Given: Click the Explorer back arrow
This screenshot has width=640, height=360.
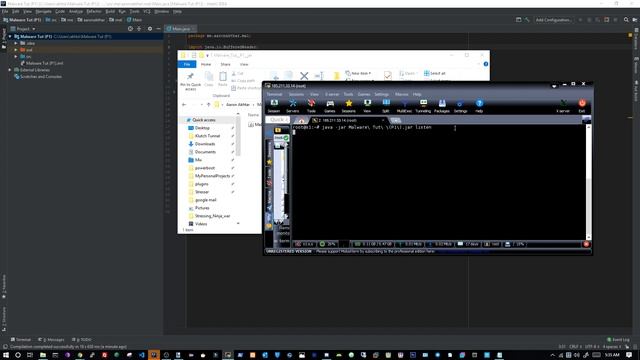Looking at the screenshot, I should [x=184, y=105].
